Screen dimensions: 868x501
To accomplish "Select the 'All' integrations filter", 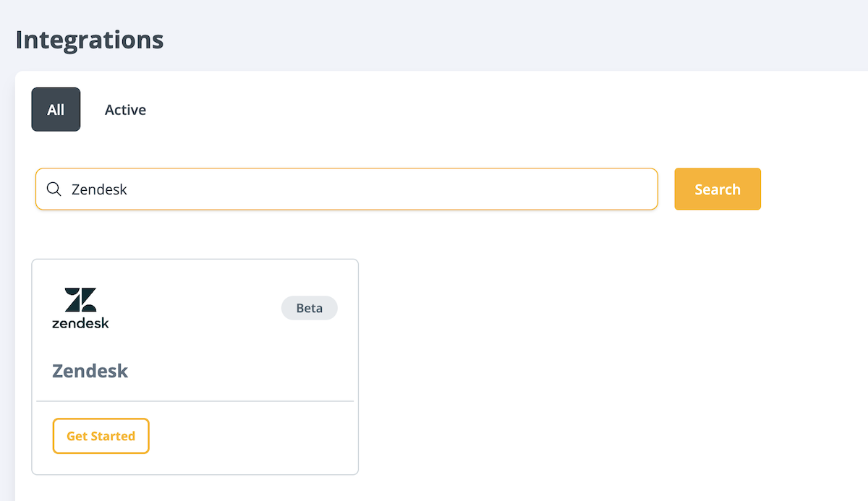I will (56, 109).
